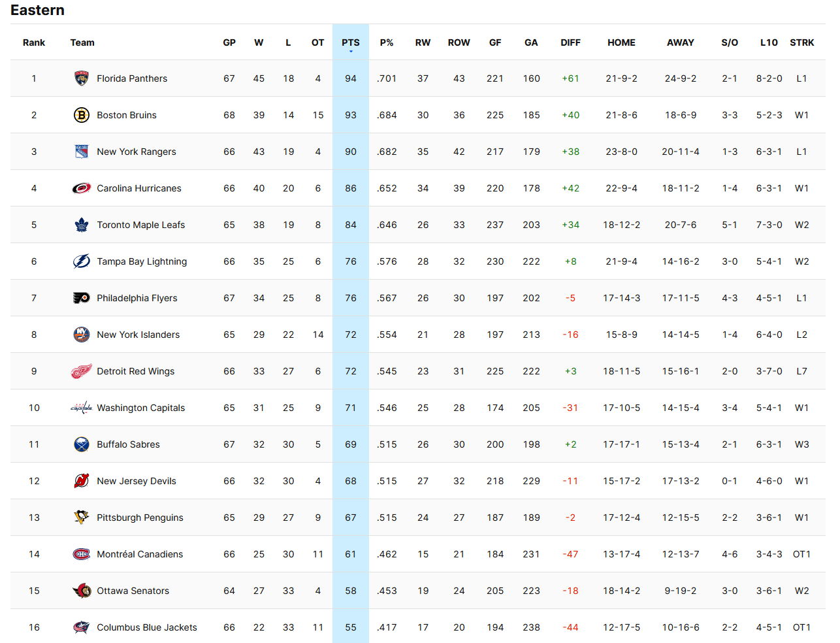Click the Buffalo Sabres logo
The image size is (840, 643).
pos(82,444)
